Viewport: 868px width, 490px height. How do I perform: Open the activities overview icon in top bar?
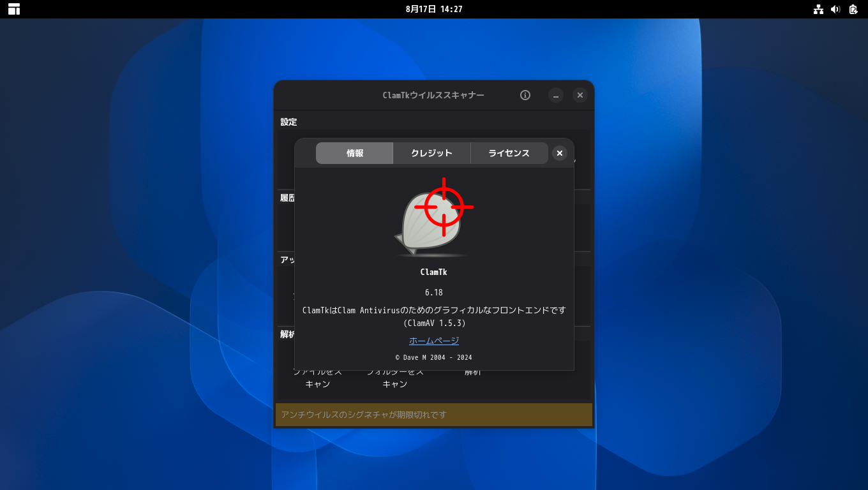[14, 9]
